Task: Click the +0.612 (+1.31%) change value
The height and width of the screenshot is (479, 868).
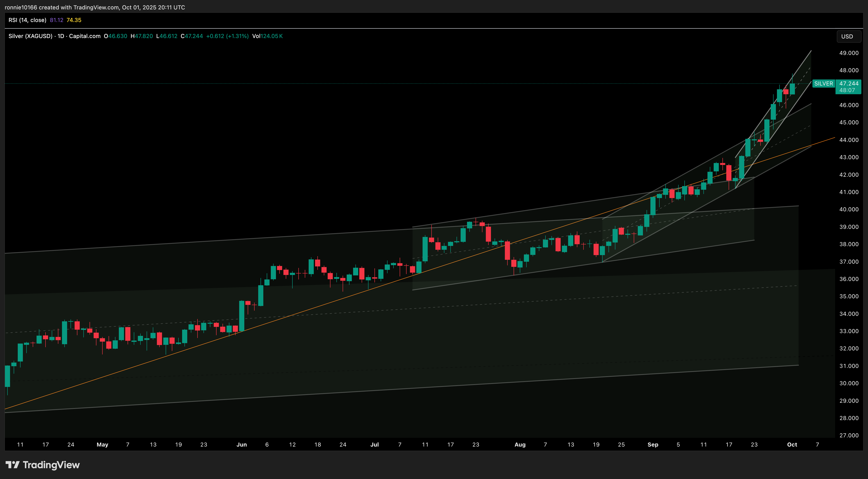Action: click(x=227, y=36)
